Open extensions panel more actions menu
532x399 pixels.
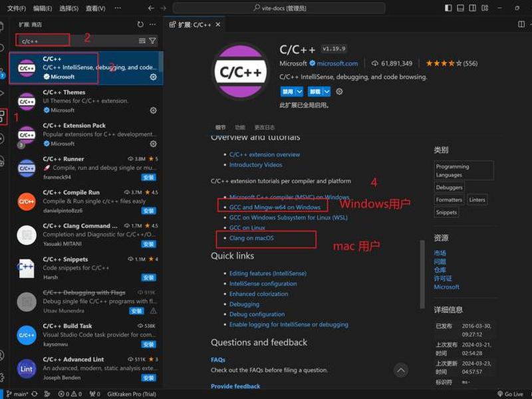pyautogui.click(x=153, y=25)
